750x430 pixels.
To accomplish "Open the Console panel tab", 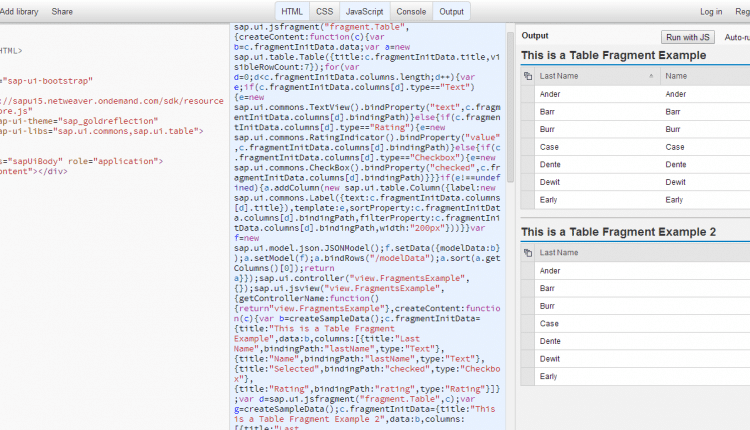I will click(x=411, y=11).
